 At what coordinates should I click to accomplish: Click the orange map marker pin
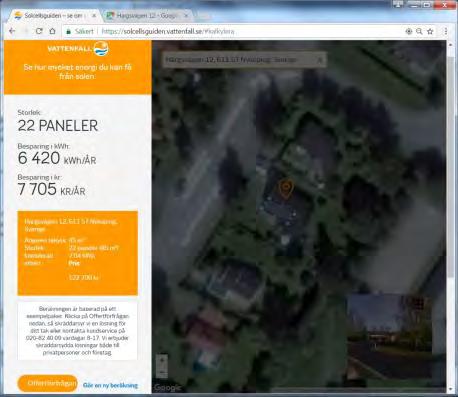(286, 188)
